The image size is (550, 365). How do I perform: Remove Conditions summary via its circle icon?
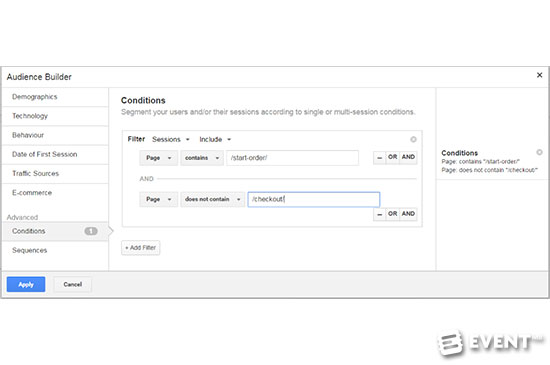(539, 152)
